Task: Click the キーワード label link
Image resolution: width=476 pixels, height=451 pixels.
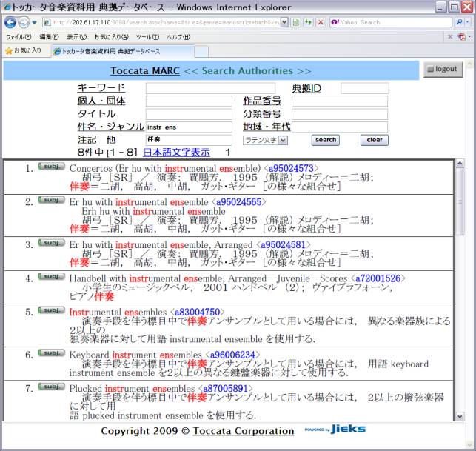Action: (101, 88)
